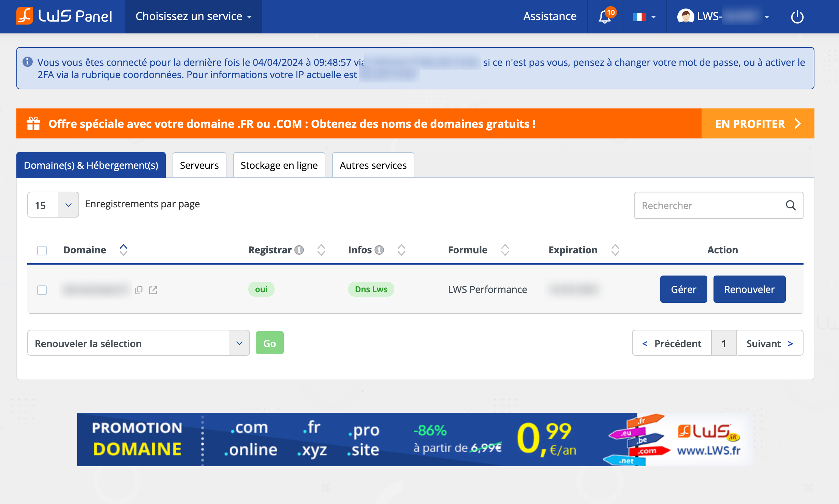Toggle the select-all domains checkbox
The height and width of the screenshot is (504, 839).
[x=42, y=251]
